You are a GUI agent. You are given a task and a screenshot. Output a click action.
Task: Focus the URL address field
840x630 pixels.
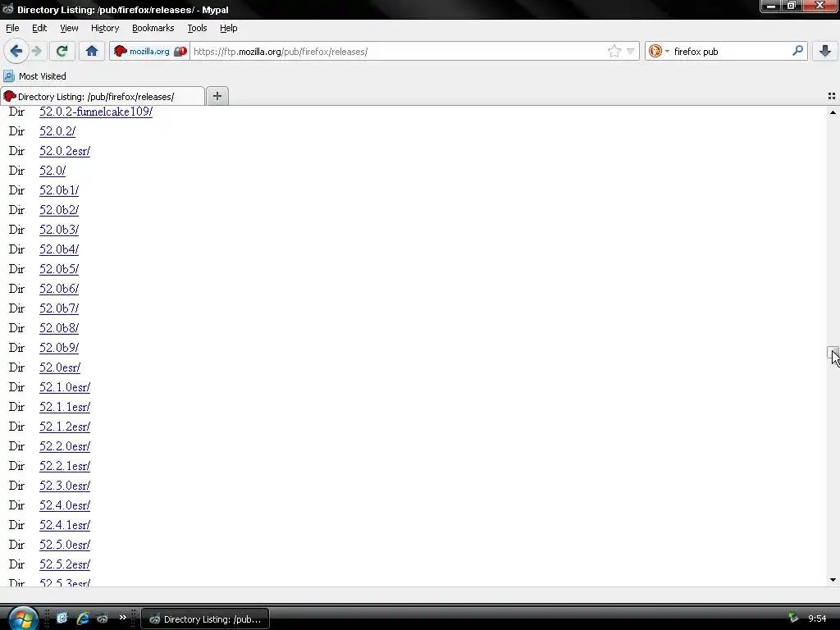(x=399, y=52)
